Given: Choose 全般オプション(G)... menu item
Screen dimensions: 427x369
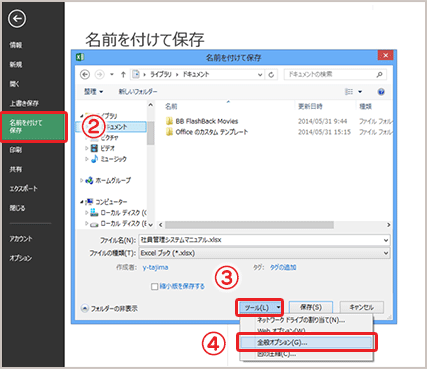Looking at the screenshot, I should click(x=306, y=342).
